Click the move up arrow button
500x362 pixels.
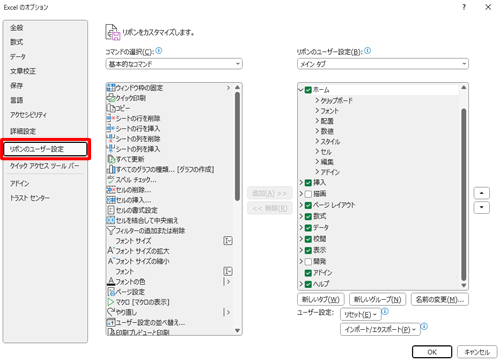pos(481,193)
